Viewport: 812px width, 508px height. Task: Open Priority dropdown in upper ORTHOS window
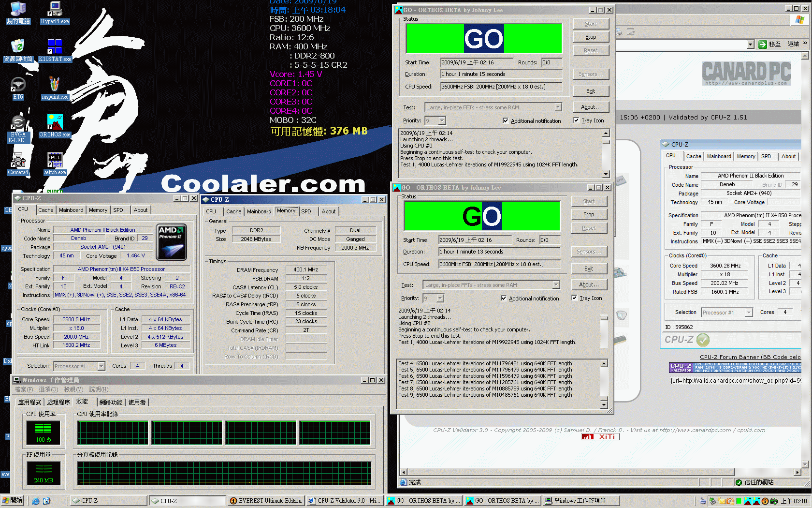442,120
